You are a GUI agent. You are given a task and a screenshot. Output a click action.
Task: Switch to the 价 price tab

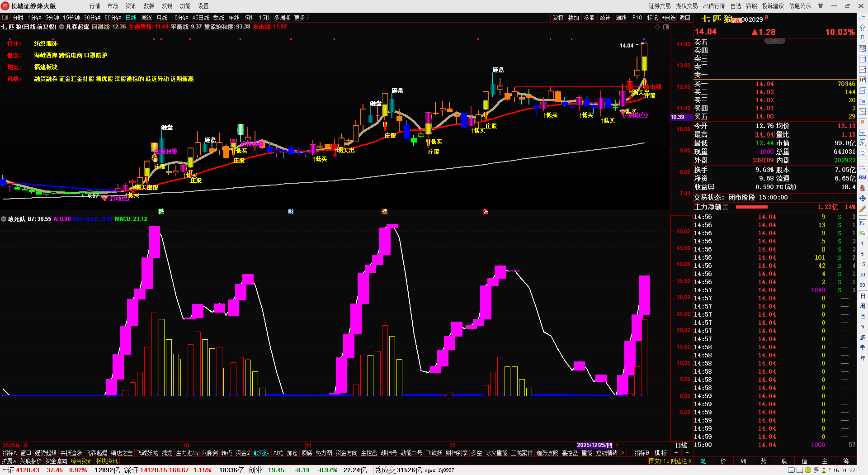(723, 461)
